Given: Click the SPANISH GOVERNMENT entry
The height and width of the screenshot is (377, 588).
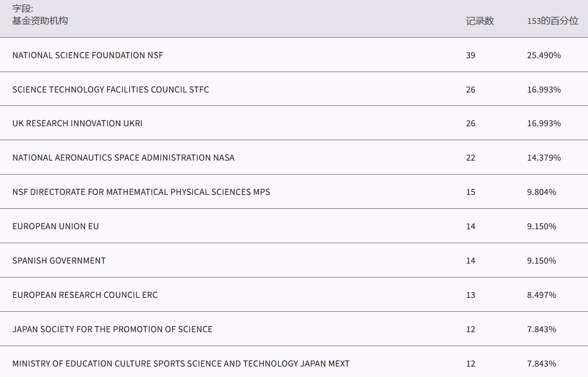Looking at the screenshot, I should click(59, 261).
